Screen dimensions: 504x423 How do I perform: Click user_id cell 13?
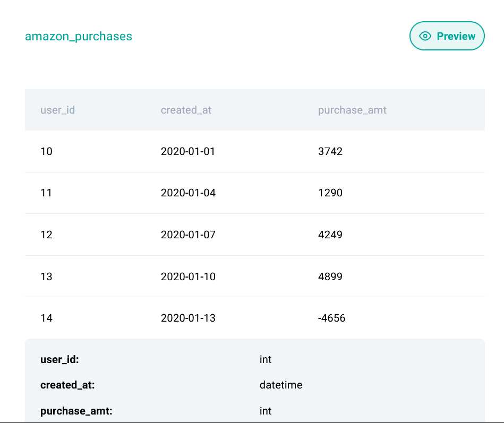46,276
